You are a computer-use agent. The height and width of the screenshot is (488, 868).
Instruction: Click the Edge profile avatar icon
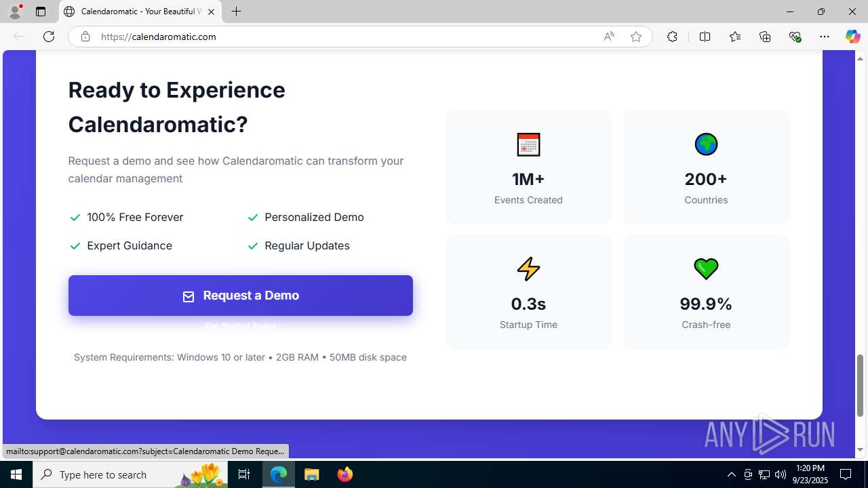(15, 12)
